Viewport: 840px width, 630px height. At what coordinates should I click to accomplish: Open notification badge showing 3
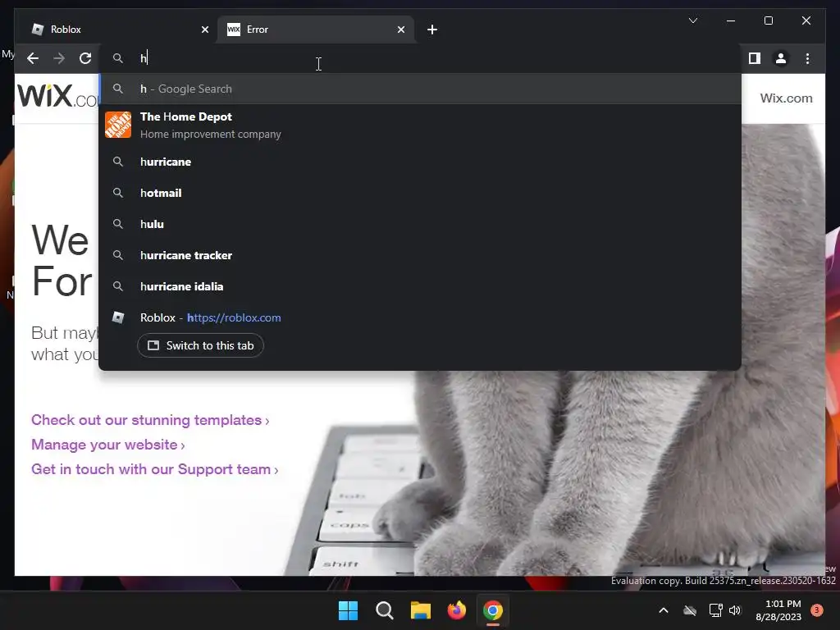click(817, 610)
